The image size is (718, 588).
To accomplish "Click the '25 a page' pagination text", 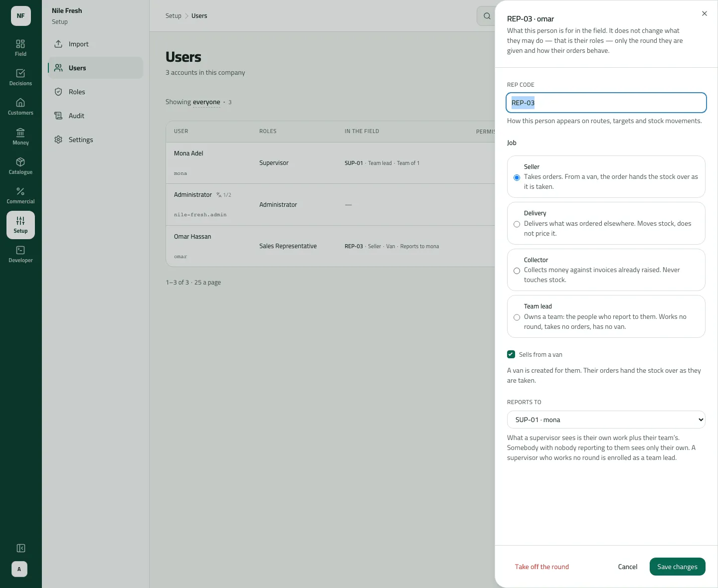I will coord(207,283).
